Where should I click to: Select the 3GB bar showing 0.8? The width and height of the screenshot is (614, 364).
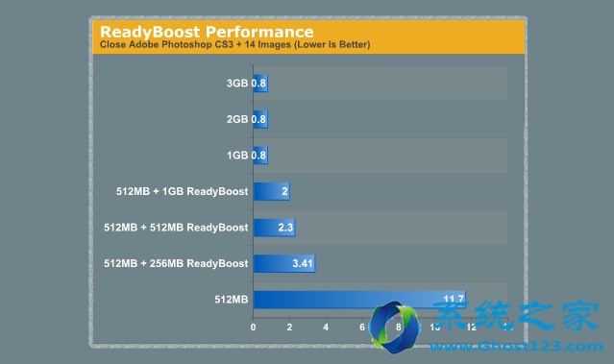coord(260,84)
